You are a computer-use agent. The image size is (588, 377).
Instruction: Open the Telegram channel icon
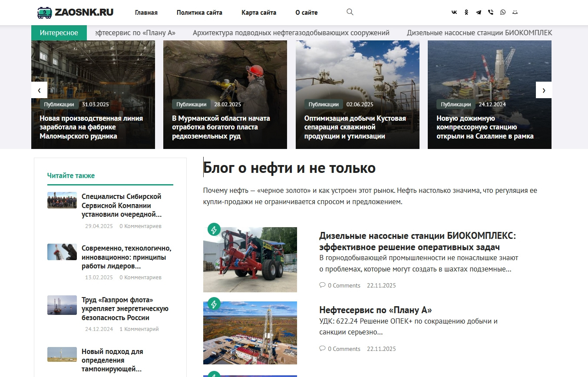point(479,13)
